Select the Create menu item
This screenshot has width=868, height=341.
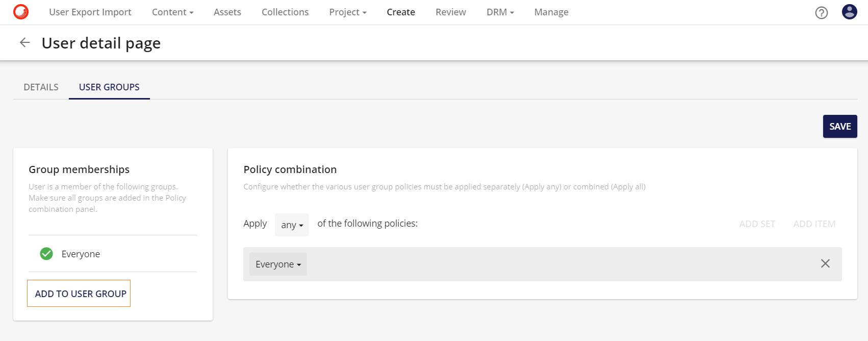click(x=401, y=12)
